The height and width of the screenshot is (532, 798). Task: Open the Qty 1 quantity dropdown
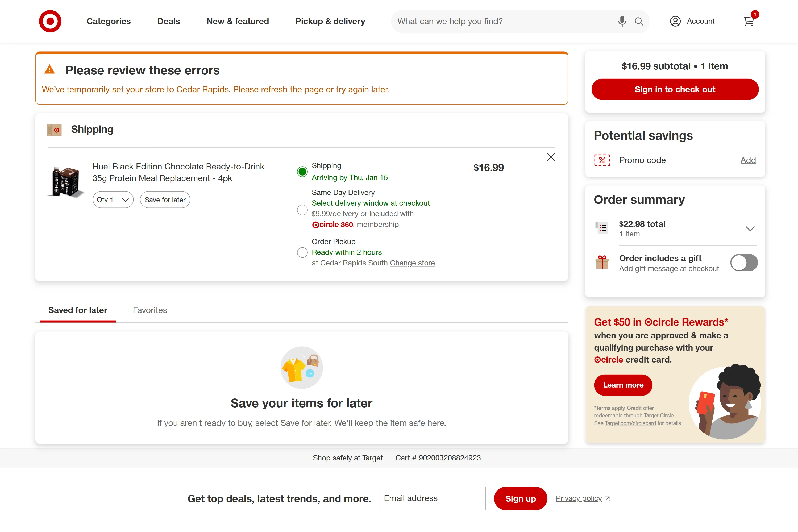tap(113, 200)
